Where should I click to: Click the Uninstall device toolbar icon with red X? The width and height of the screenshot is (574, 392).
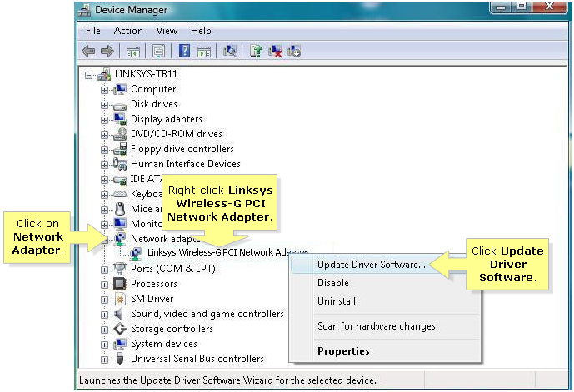click(275, 51)
